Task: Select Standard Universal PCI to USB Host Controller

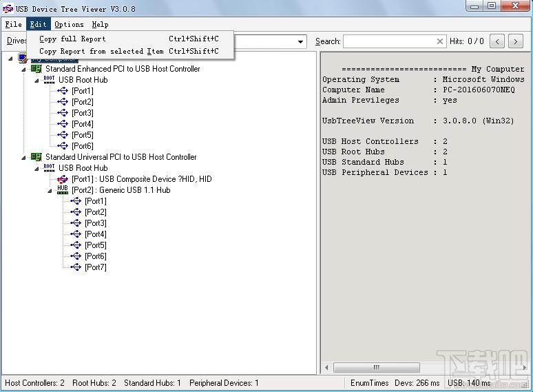Action: [x=121, y=157]
